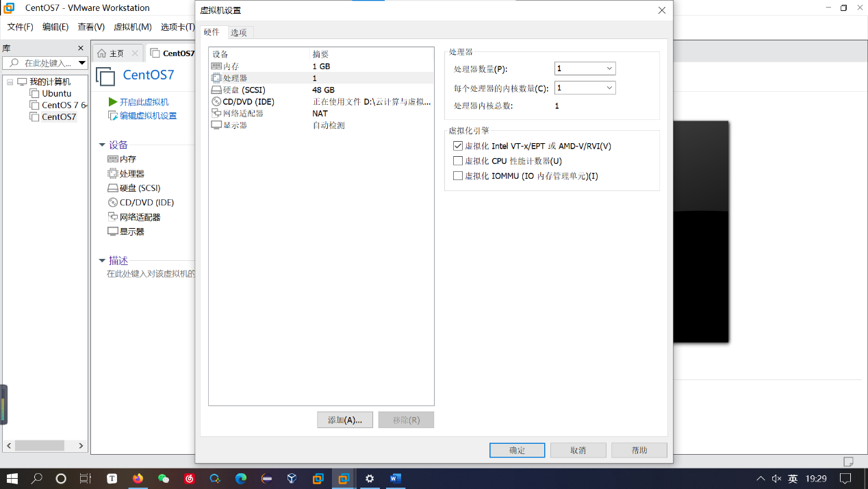Open the taskbar search magnifier

37,479
